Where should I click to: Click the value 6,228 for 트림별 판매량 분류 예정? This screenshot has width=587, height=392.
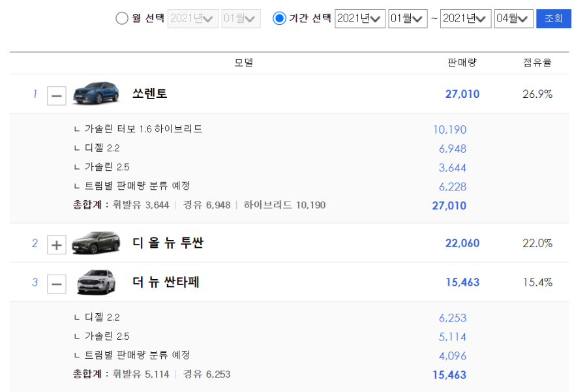(x=453, y=187)
